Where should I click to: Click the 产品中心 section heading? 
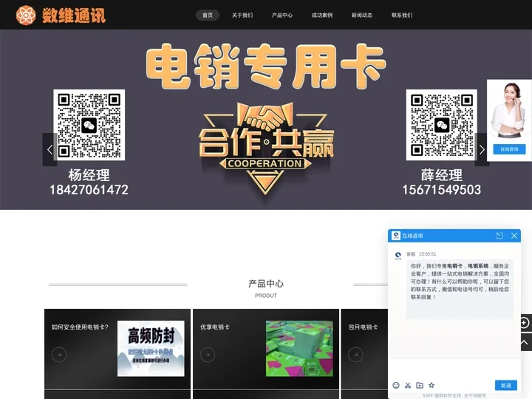(266, 284)
